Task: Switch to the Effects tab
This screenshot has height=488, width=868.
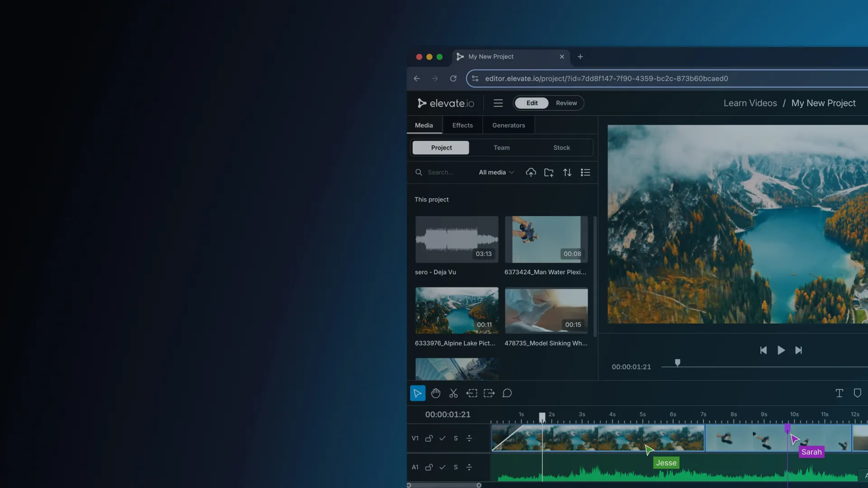Action: [x=462, y=125]
